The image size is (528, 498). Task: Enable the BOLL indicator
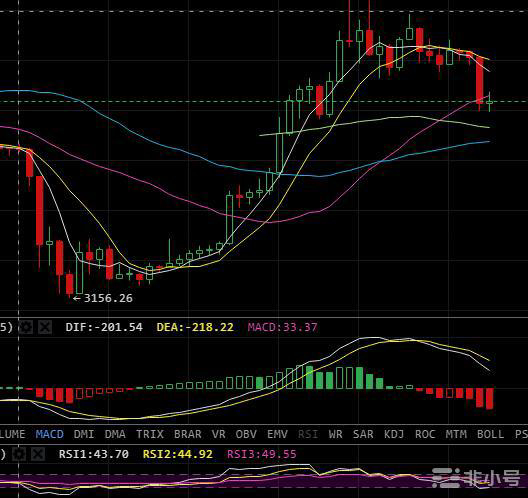(490, 434)
